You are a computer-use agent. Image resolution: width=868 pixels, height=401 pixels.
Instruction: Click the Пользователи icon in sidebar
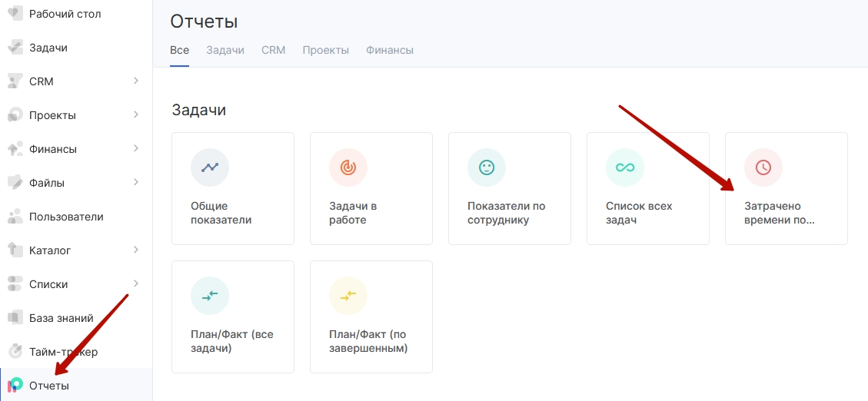click(15, 217)
